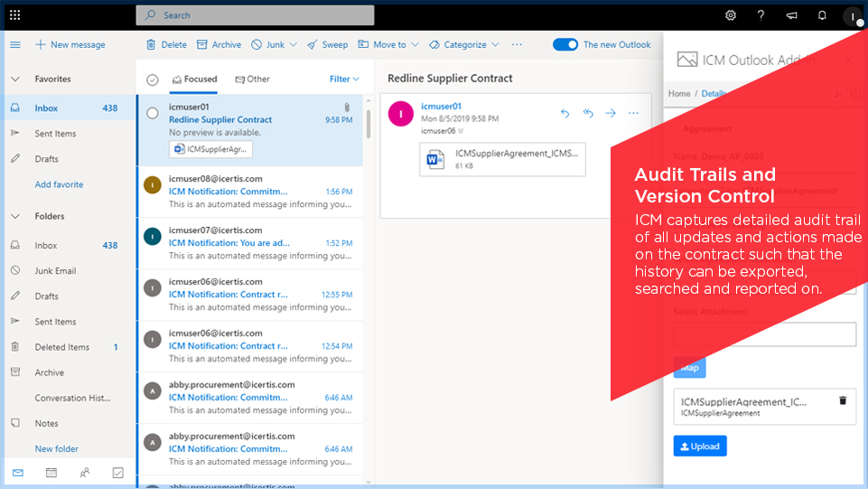
Task: Open feedback megaphone icon
Action: 791,15
